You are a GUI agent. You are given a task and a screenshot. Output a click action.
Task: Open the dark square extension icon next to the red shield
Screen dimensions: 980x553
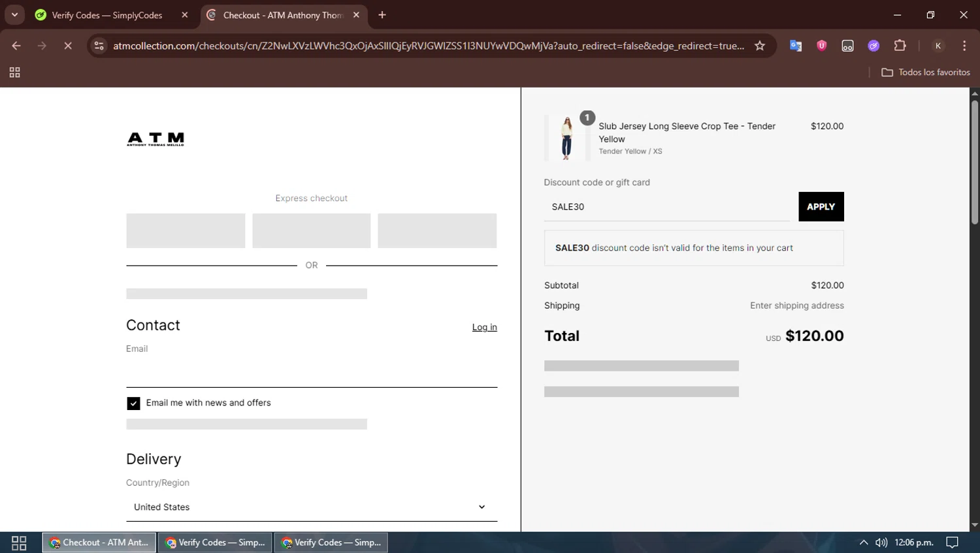[x=847, y=46]
